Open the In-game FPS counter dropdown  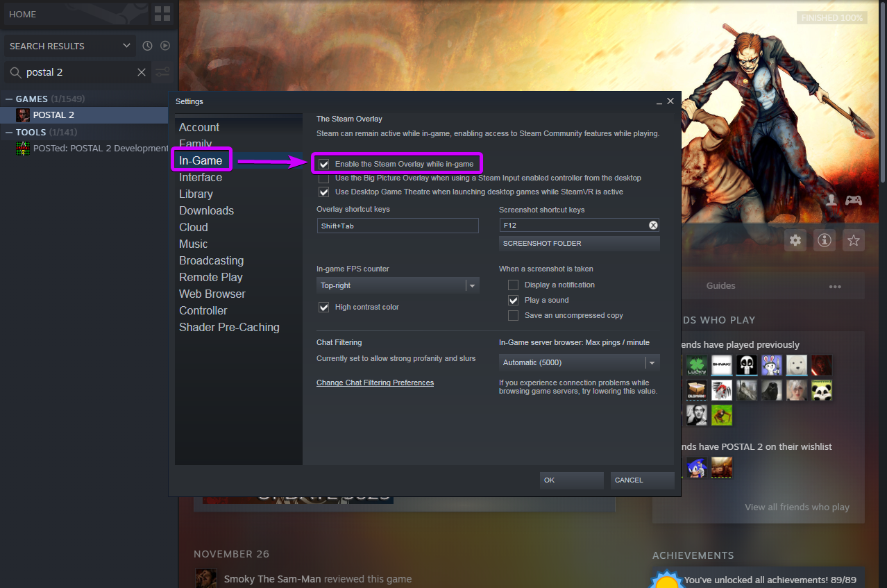point(398,285)
